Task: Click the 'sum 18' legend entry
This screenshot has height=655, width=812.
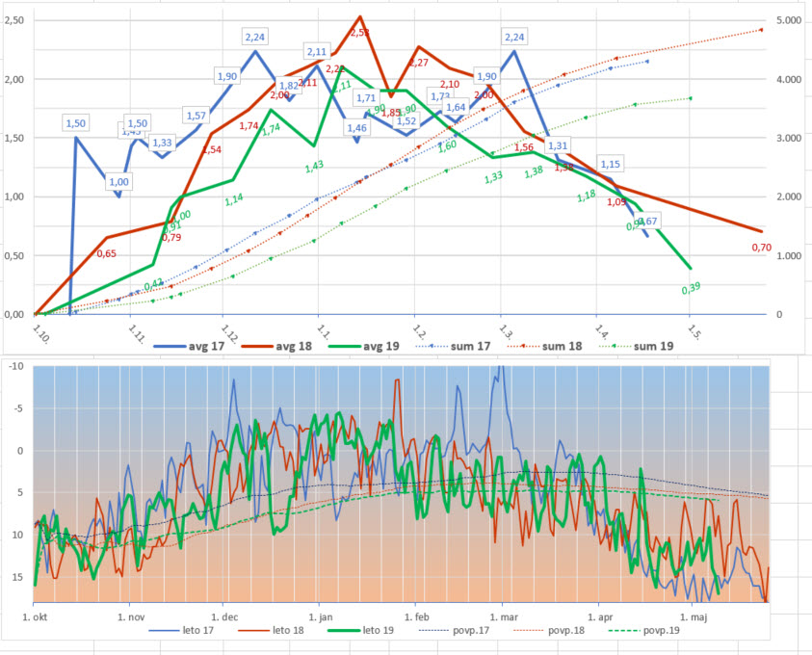Action: [x=545, y=346]
